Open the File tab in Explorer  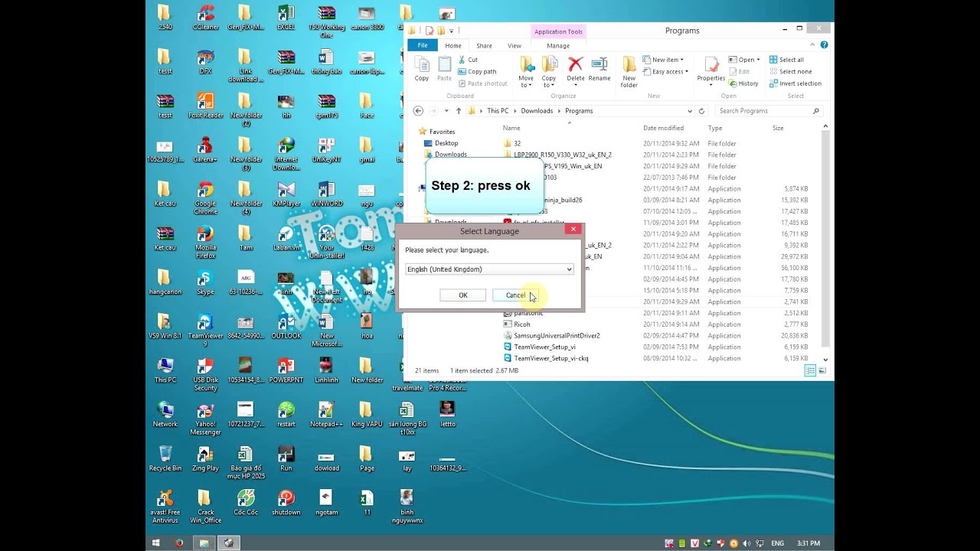[423, 46]
